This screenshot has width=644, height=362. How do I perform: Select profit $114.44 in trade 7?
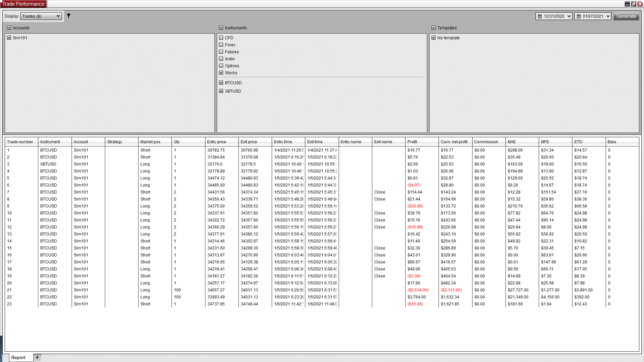tap(415, 192)
